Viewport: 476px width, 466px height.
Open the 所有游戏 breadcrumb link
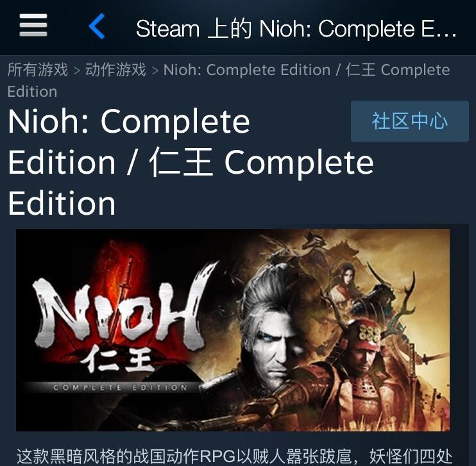click(38, 69)
